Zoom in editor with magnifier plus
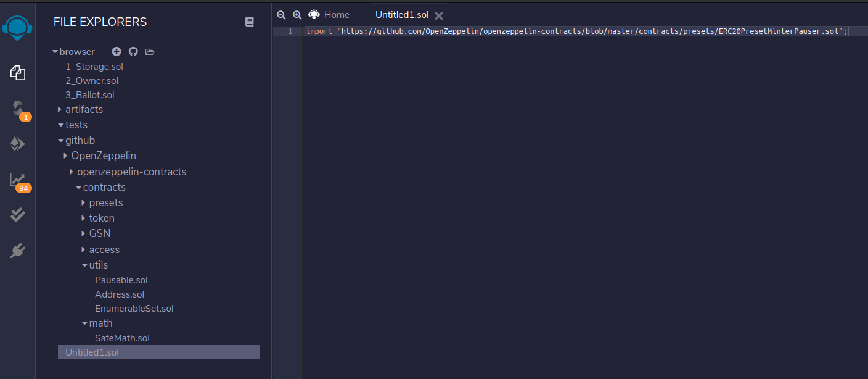 click(297, 15)
